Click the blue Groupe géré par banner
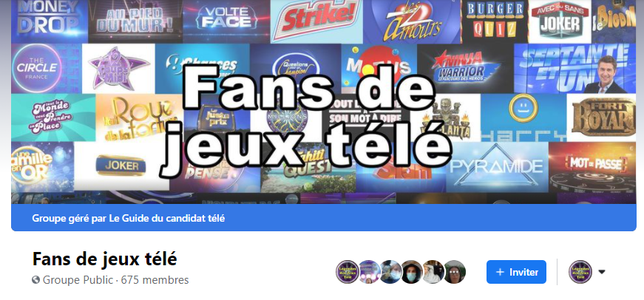The height and width of the screenshot is (300, 644). [x=324, y=218]
